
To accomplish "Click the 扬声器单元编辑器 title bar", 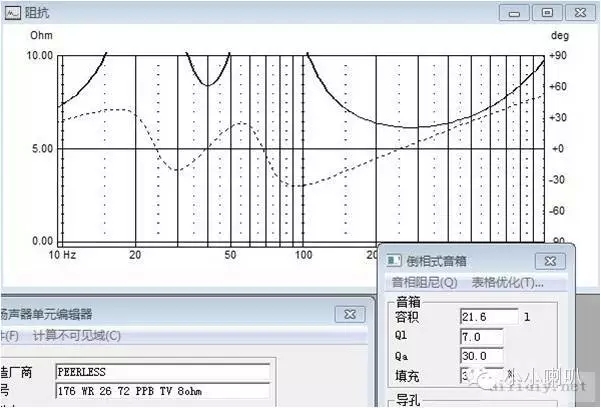I will (x=150, y=313).
